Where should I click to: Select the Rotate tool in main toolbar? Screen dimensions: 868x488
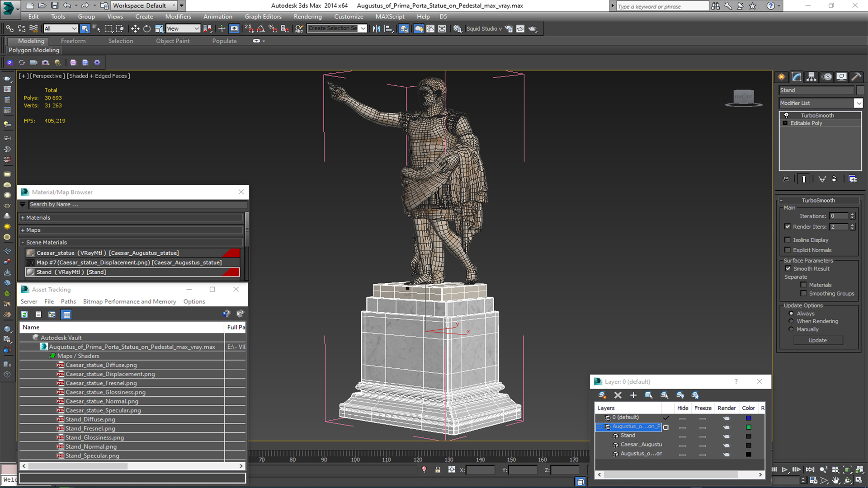coord(147,28)
